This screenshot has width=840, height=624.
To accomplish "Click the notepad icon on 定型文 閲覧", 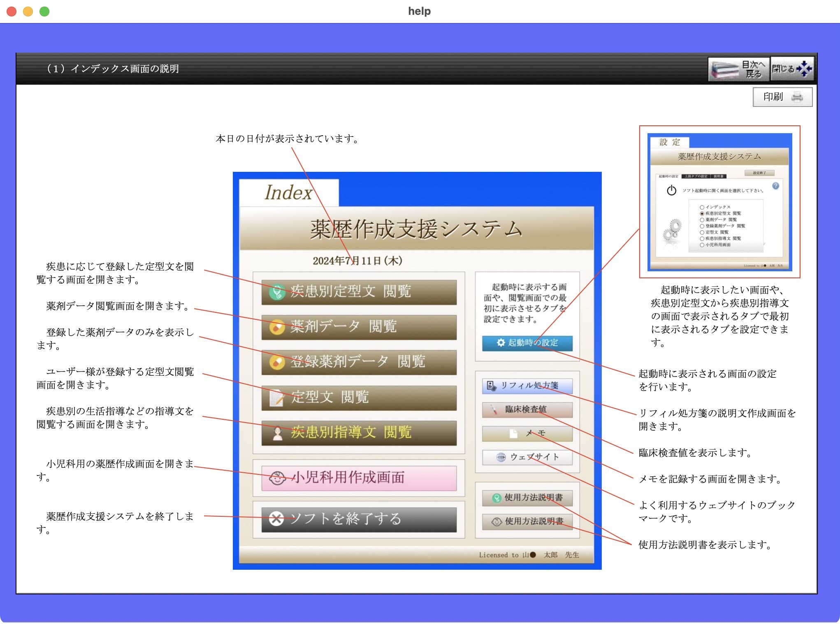I will coord(276,398).
